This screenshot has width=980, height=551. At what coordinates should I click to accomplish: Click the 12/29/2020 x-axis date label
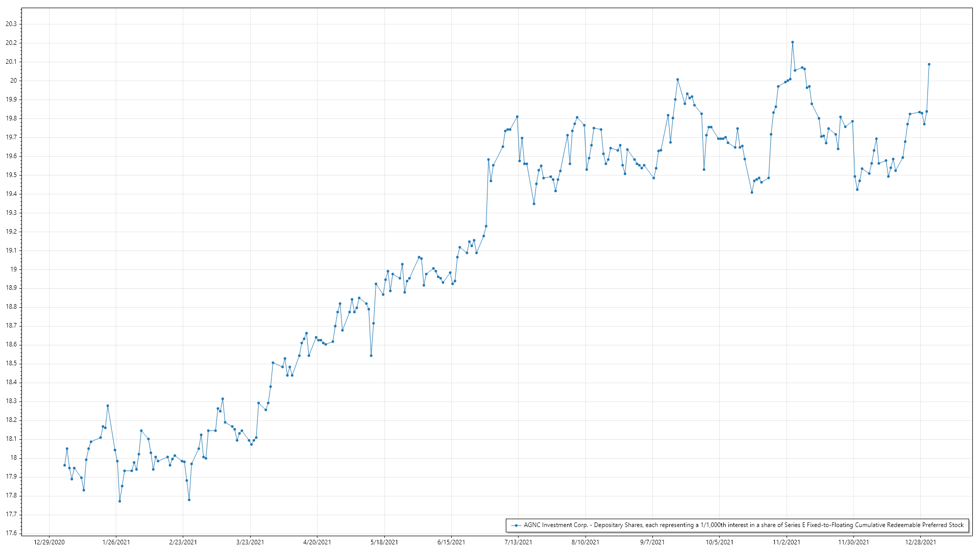tap(49, 542)
